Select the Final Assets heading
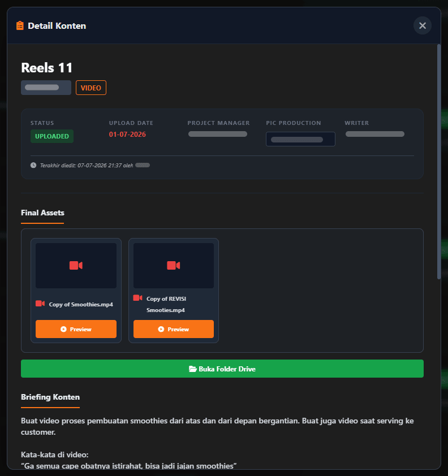This screenshot has width=448, height=476. pyautogui.click(x=42, y=213)
